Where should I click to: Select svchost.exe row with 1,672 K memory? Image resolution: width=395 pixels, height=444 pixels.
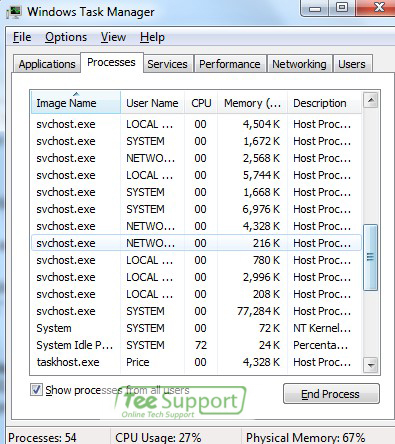pyautogui.click(x=196, y=141)
